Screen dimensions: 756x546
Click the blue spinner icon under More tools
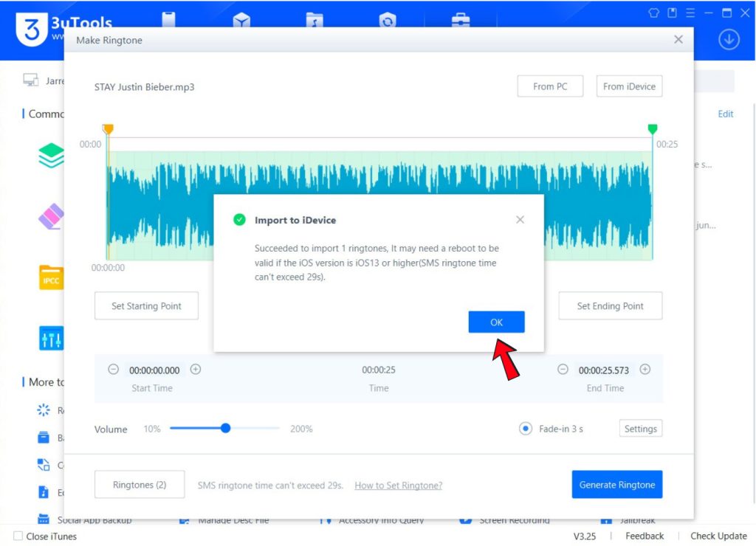point(44,410)
